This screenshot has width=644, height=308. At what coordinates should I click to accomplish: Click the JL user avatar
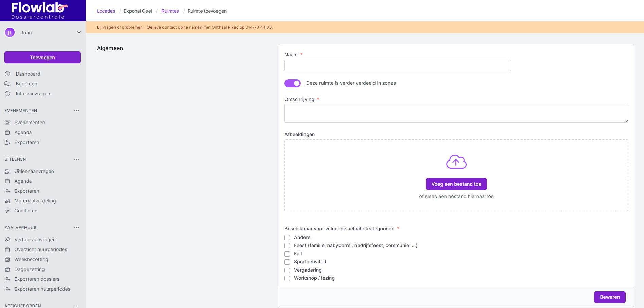point(10,33)
